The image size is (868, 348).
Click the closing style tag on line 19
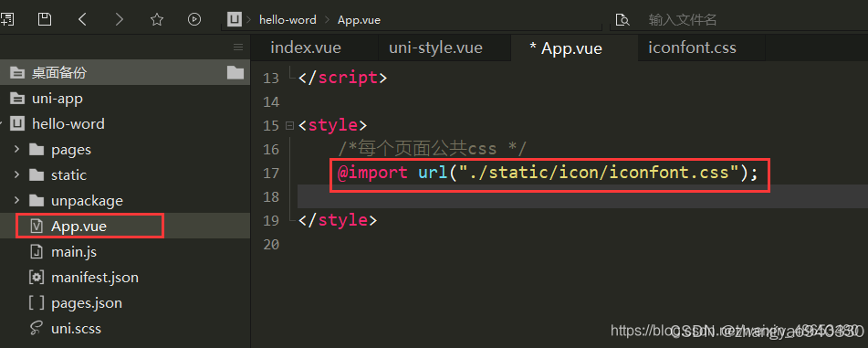click(x=337, y=220)
